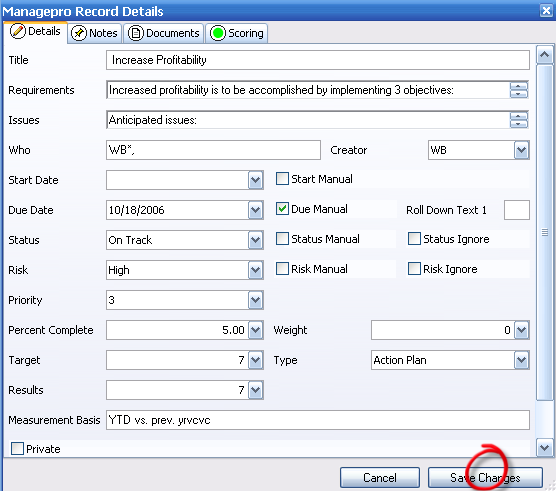
Task: Tick the Risk Ignore checkbox
Action: coord(414,269)
